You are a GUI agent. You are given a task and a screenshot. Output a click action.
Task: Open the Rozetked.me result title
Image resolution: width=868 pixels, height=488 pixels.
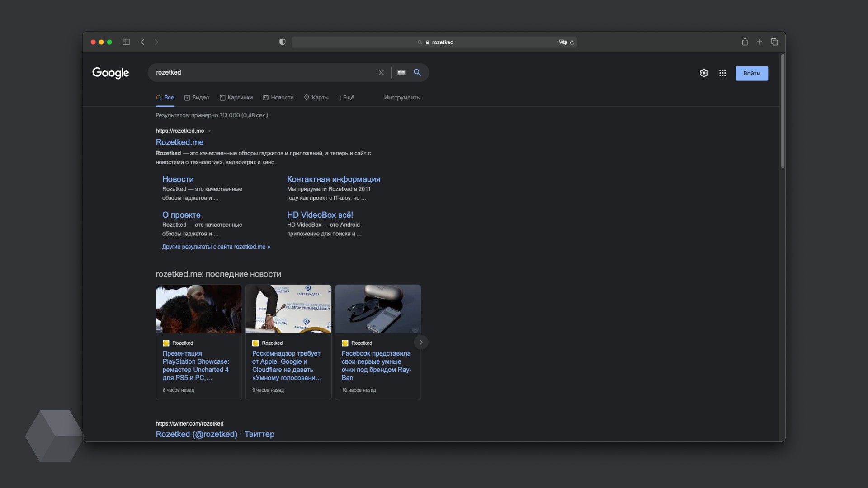(x=179, y=142)
